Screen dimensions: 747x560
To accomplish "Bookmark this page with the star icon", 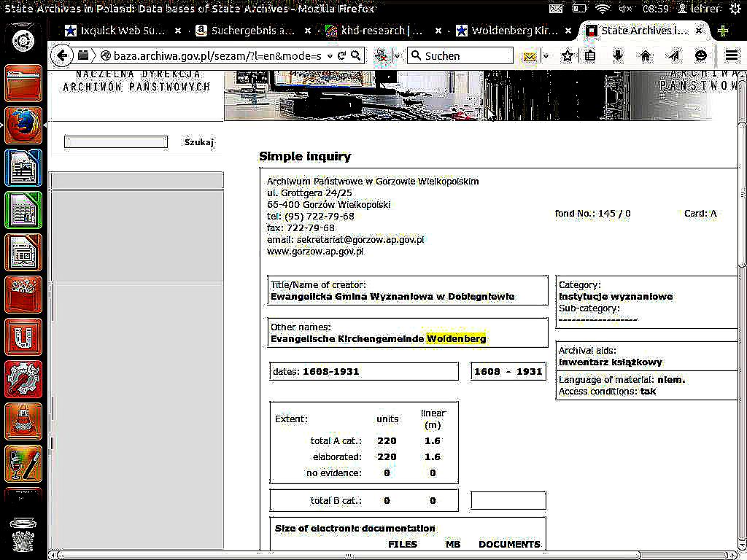I will (568, 55).
